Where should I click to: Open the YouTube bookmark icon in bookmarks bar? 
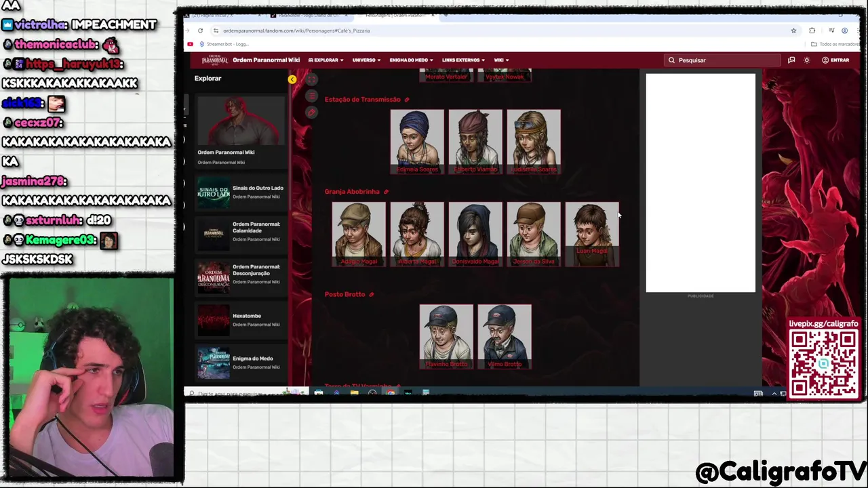click(190, 44)
